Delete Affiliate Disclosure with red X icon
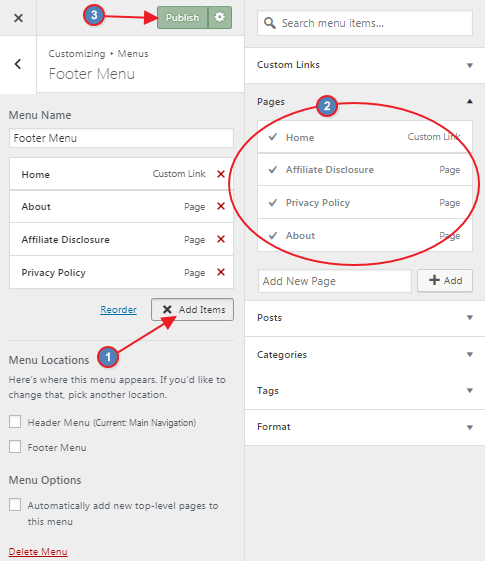 coord(221,239)
